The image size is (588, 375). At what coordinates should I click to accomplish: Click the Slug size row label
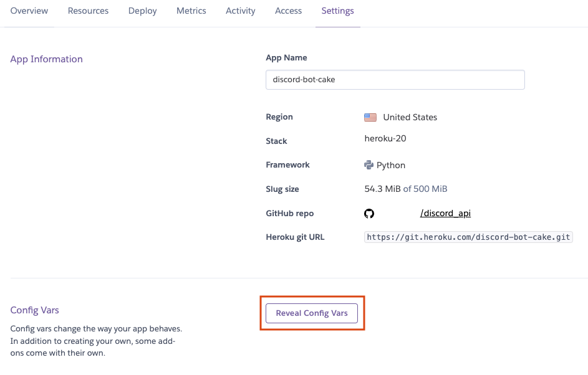coord(282,189)
